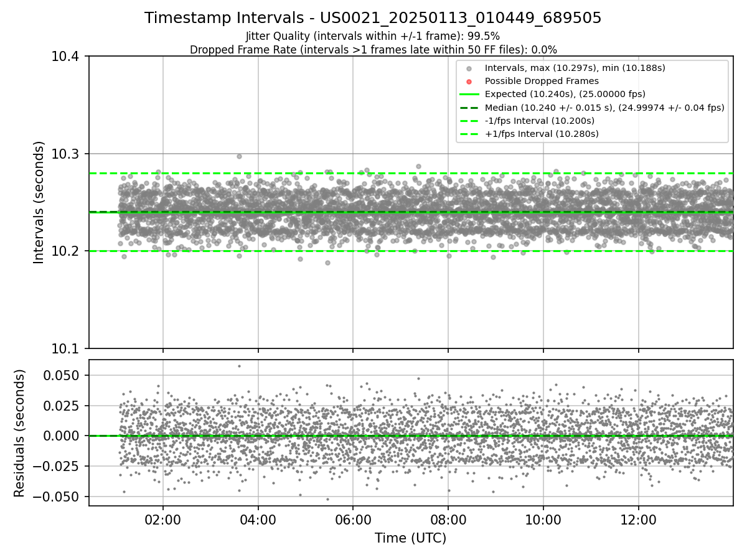Image resolution: width=747 pixels, height=560 pixels.
Task: Click the 'Intervals (seconds)' y-axis label
Action: coord(39,202)
